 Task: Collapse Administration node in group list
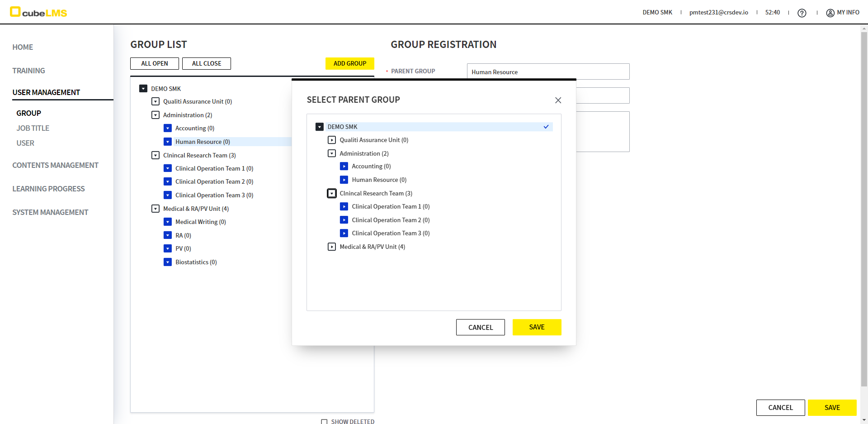156,115
